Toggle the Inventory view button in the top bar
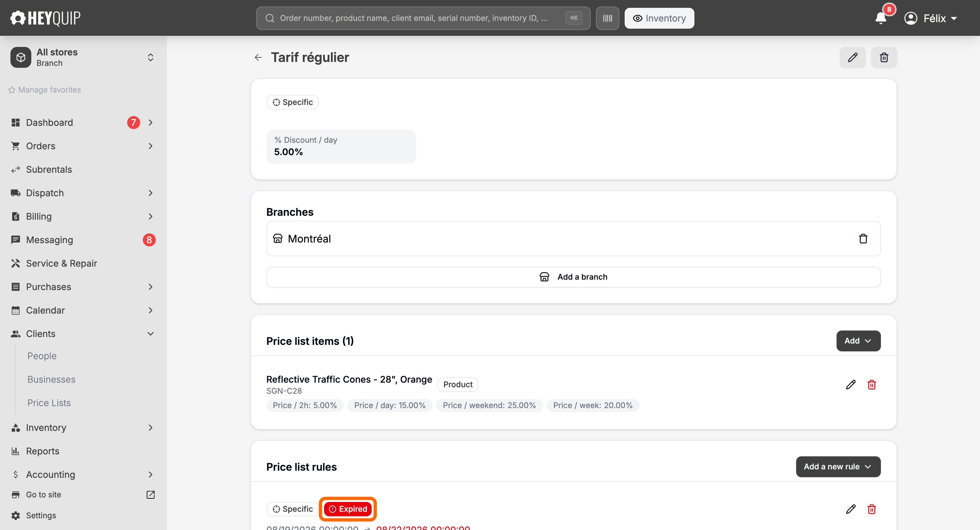The width and height of the screenshot is (980, 530). tap(659, 18)
